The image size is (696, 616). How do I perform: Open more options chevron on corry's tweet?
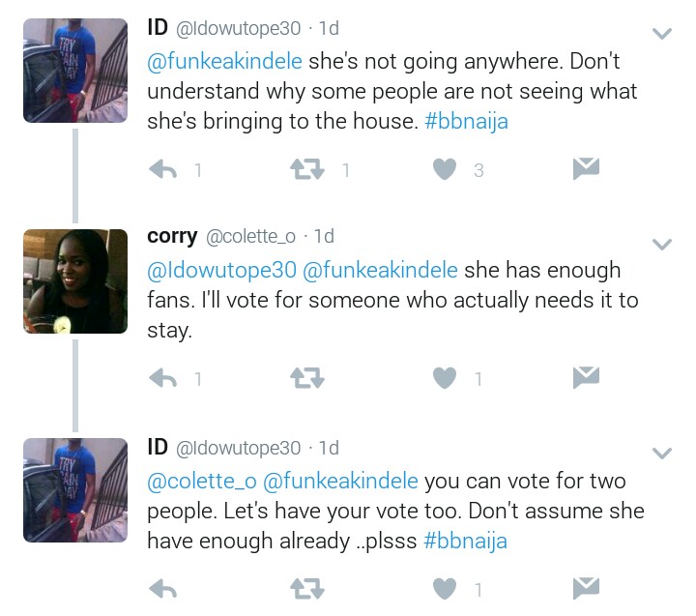pyautogui.click(x=662, y=244)
